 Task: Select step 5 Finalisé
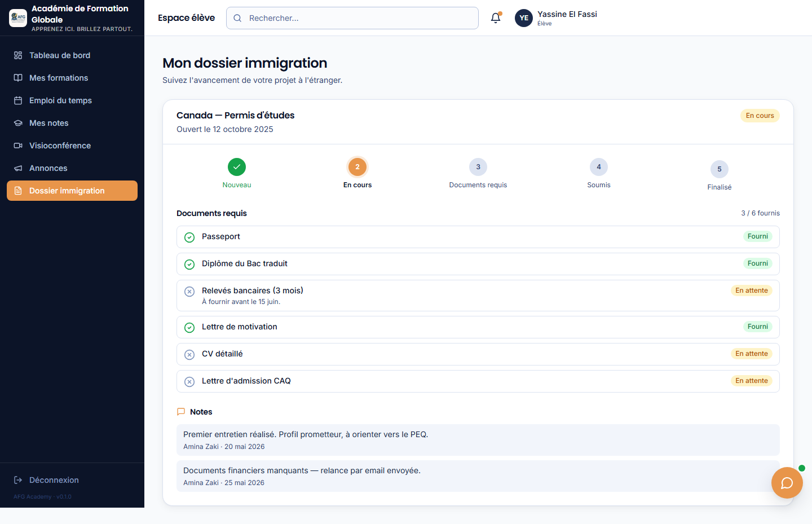click(720, 169)
